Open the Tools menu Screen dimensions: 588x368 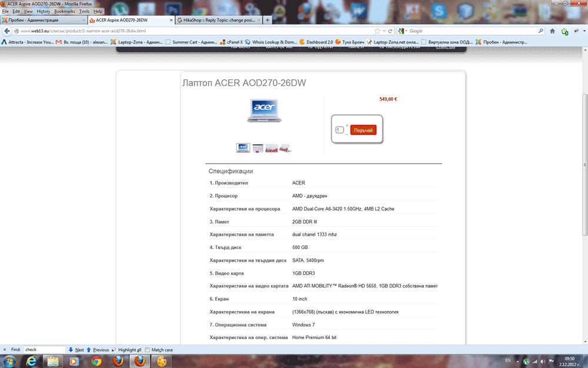[x=84, y=12]
